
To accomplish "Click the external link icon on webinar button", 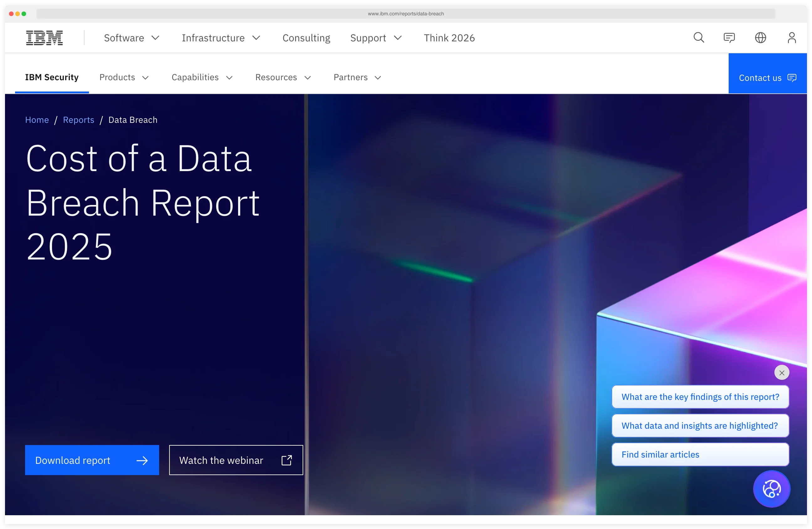I will tap(287, 460).
